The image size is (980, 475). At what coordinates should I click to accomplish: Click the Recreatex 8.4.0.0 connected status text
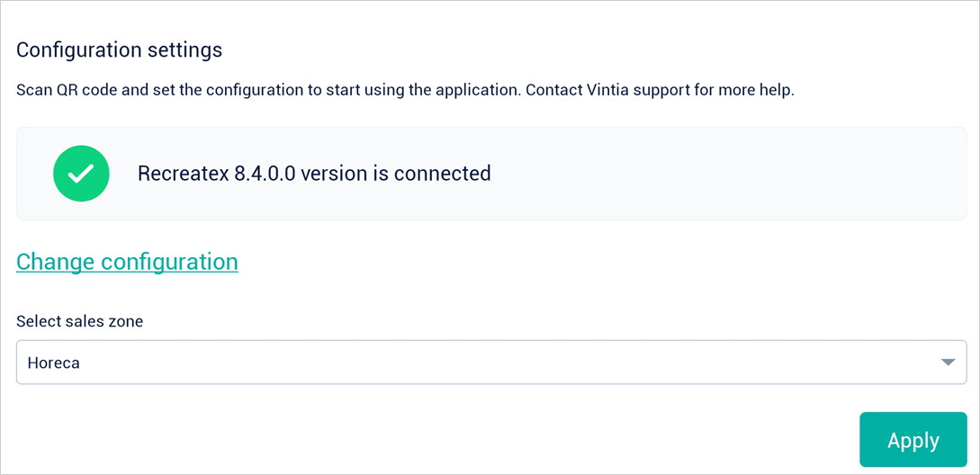pyautogui.click(x=314, y=174)
